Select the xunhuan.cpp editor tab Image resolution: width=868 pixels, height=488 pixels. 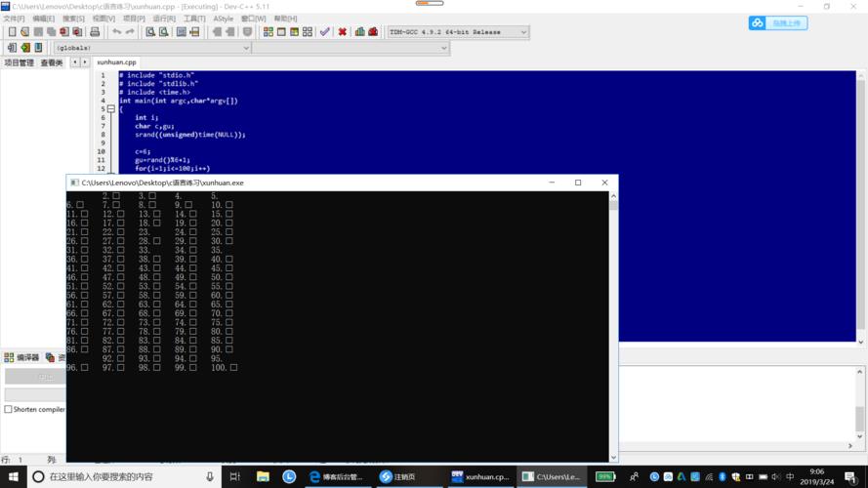(117, 62)
